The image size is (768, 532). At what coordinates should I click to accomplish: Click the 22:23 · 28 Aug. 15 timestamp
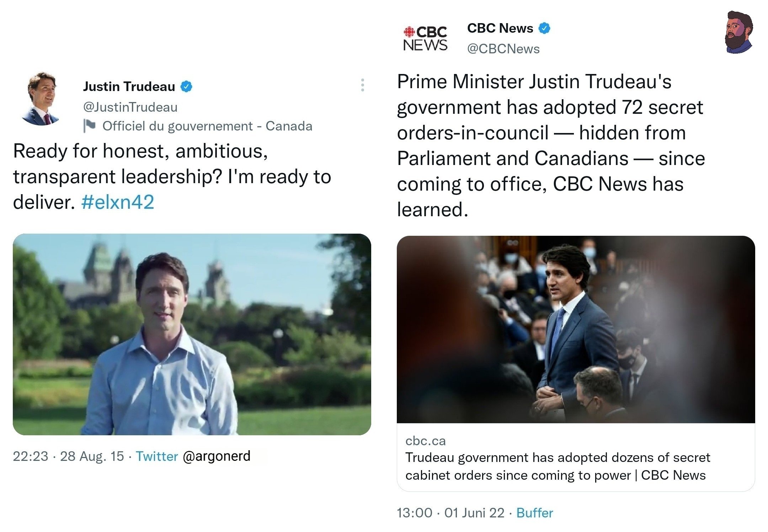[x=68, y=456]
